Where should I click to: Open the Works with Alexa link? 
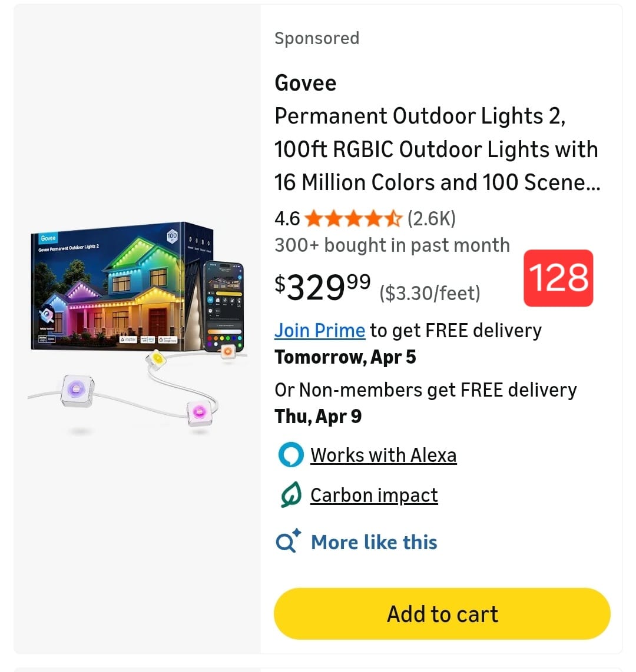(x=383, y=455)
